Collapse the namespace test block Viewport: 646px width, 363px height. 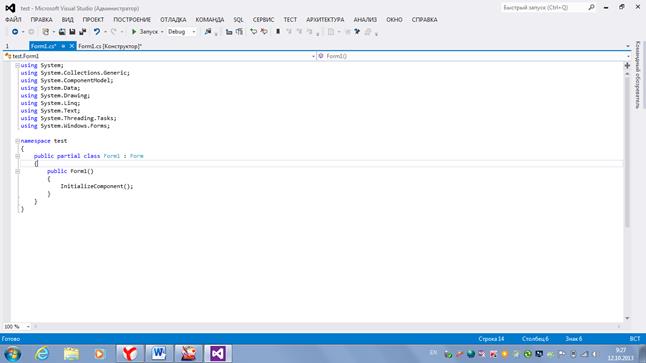point(17,141)
